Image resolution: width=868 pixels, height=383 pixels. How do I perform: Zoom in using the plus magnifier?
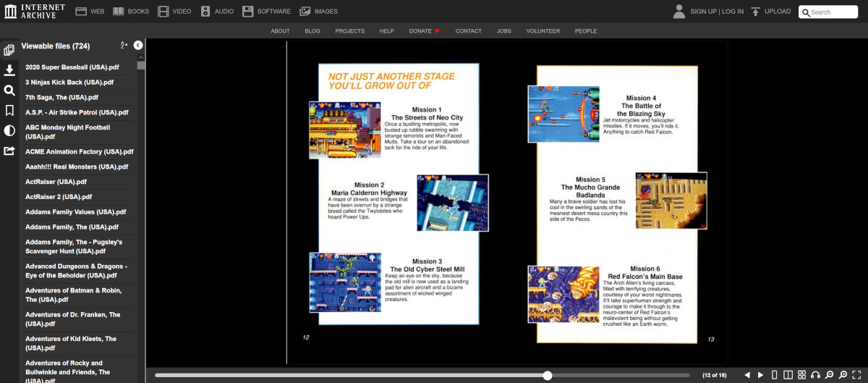843,375
